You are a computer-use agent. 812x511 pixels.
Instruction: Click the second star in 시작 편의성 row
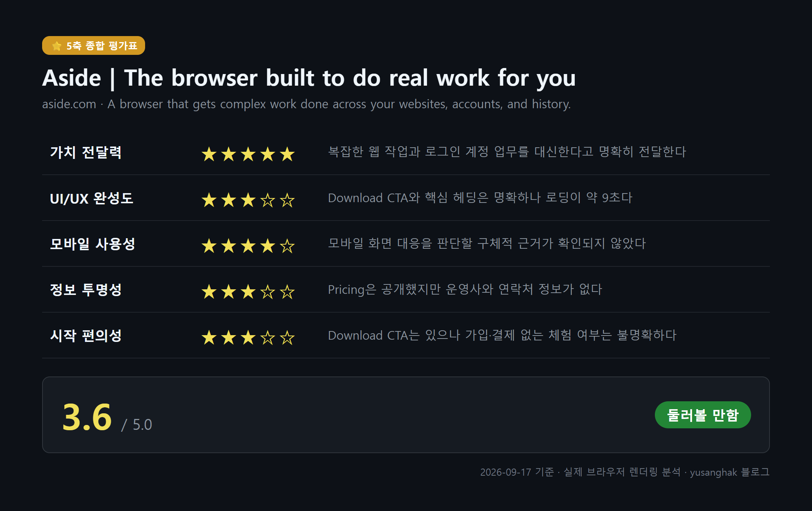pyautogui.click(x=229, y=337)
